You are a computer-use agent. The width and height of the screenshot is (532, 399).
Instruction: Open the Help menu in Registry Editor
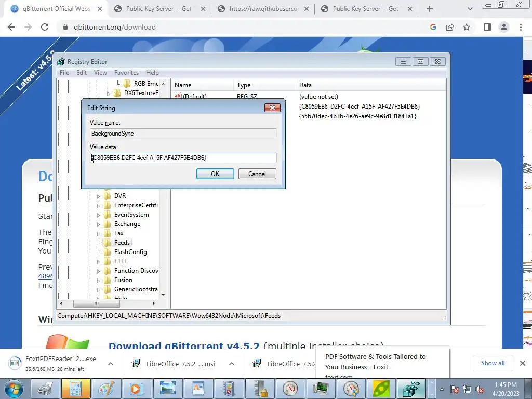pyautogui.click(x=152, y=73)
